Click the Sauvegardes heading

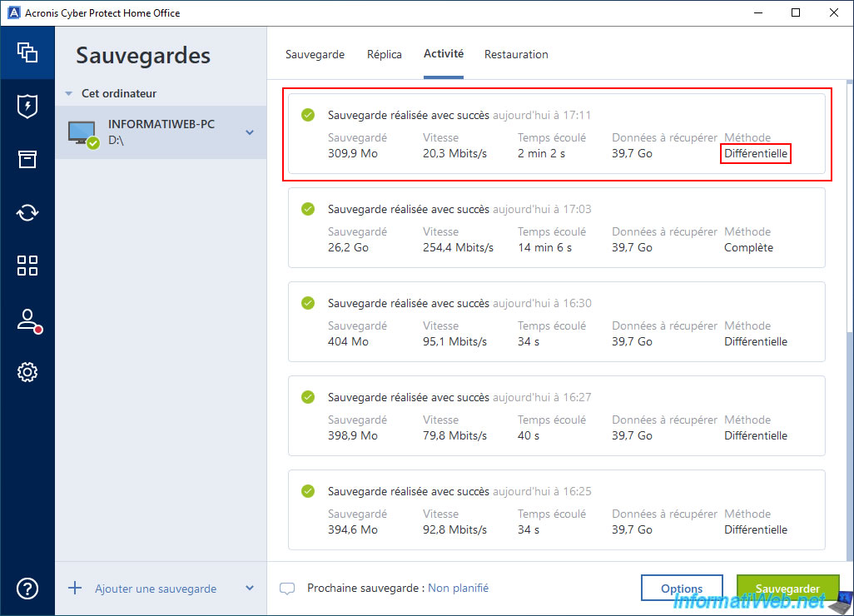(x=143, y=56)
